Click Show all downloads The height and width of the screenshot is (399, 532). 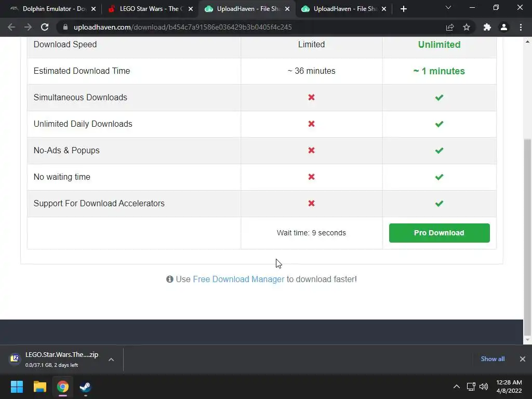pyautogui.click(x=493, y=359)
